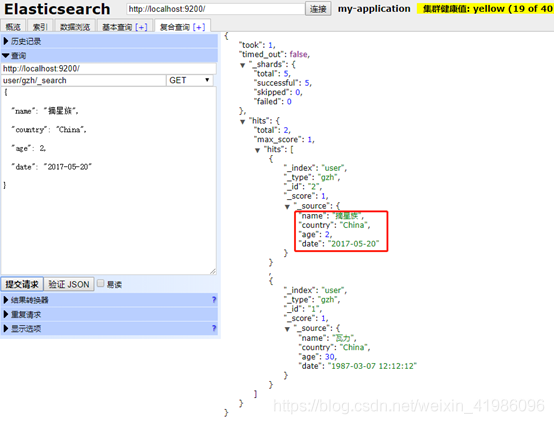
Task: Switch to the 数据浏览 tab
Action: 75,27
